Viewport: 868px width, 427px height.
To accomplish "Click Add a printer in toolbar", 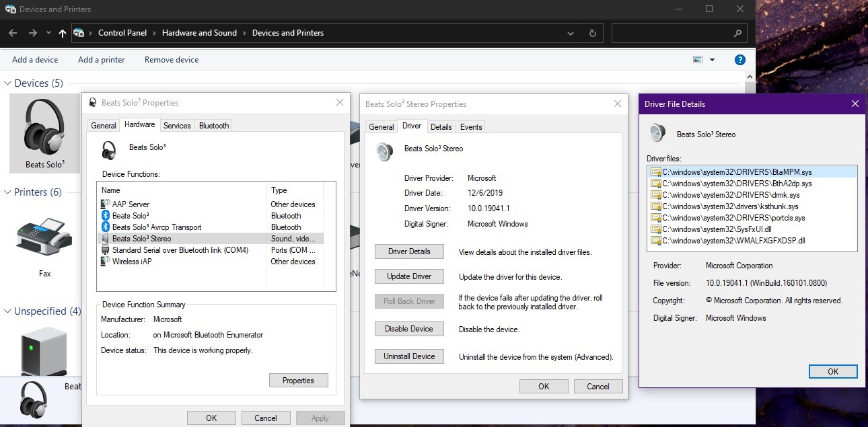I will coord(102,60).
